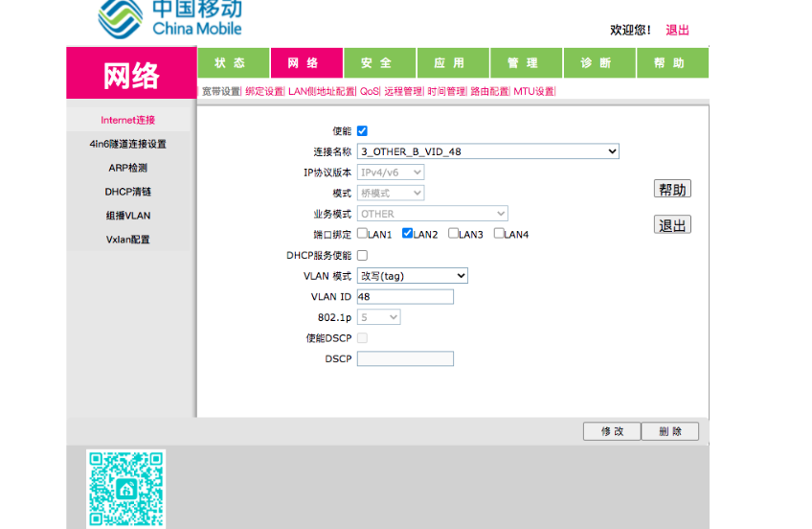Select 组播VLAN in the sidebar
This screenshot has height=529, width=812.
tap(128, 216)
